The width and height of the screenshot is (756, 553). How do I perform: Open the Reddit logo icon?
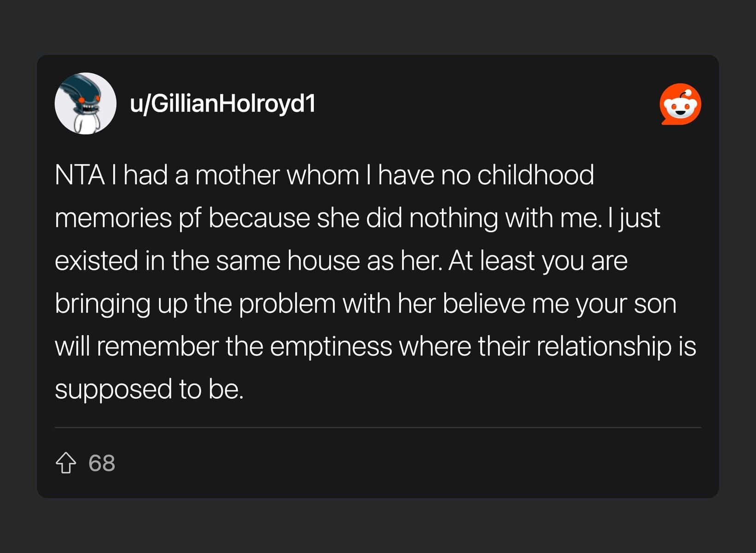[x=680, y=104]
